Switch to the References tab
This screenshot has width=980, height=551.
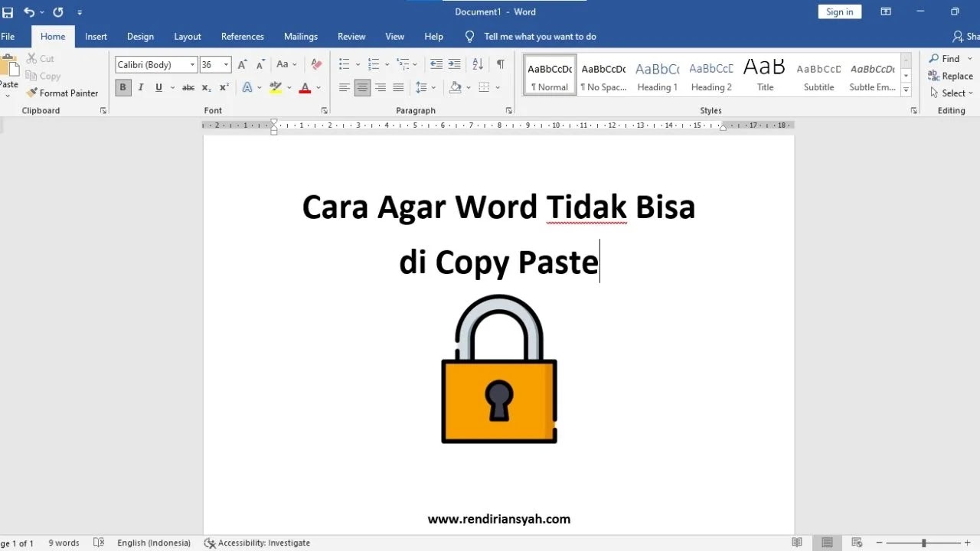243,36
